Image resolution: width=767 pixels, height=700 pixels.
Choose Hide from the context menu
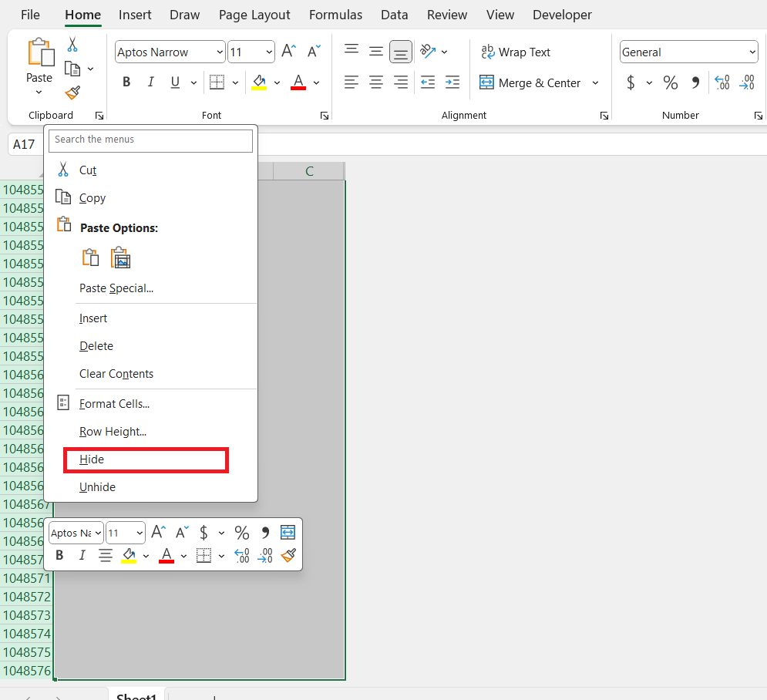pyautogui.click(x=146, y=459)
